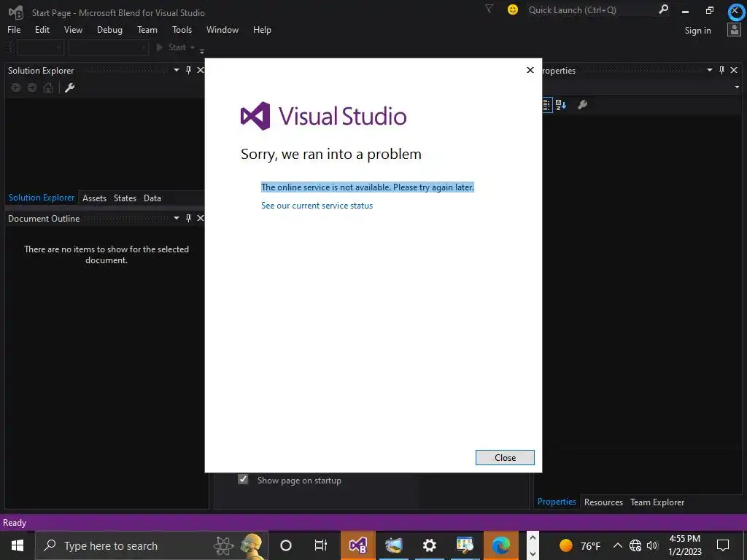Open Cortana circle icon on taskbar
The height and width of the screenshot is (560, 747).
[286, 545]
